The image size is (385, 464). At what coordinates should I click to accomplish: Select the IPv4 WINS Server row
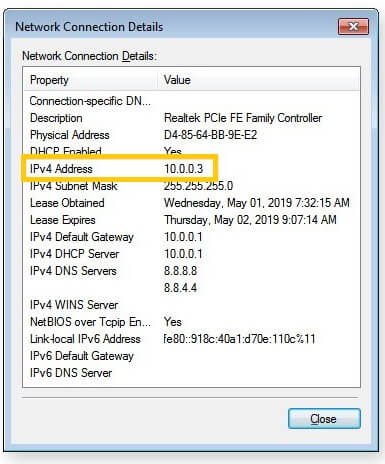(x=192, y=305)
